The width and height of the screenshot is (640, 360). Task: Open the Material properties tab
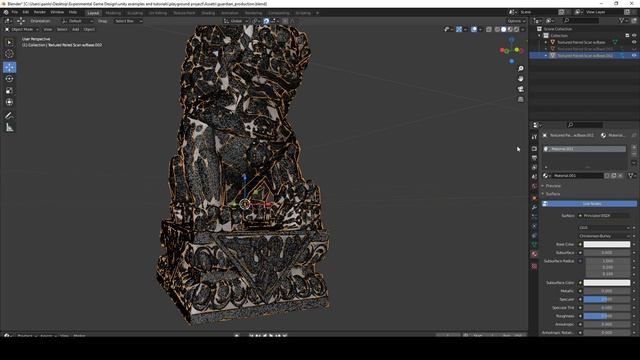point(534,254)
